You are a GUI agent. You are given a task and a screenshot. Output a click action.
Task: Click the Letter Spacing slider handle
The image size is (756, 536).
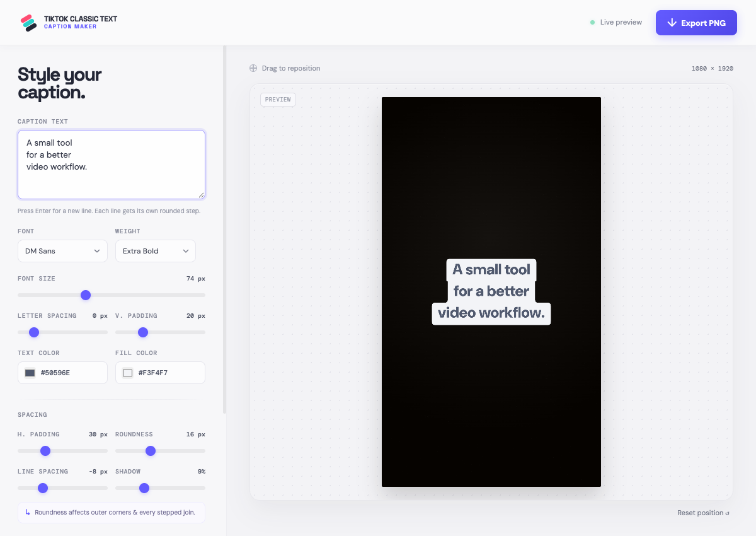pos(34,332)
